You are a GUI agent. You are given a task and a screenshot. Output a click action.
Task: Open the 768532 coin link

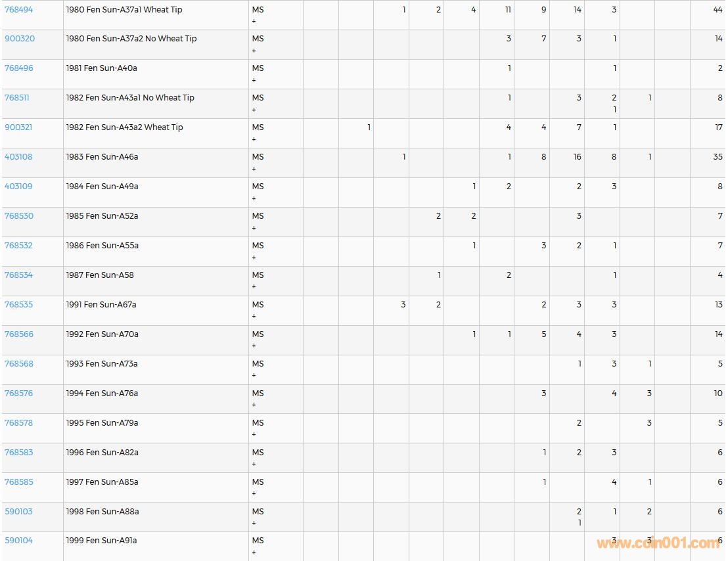click(18, 246)
